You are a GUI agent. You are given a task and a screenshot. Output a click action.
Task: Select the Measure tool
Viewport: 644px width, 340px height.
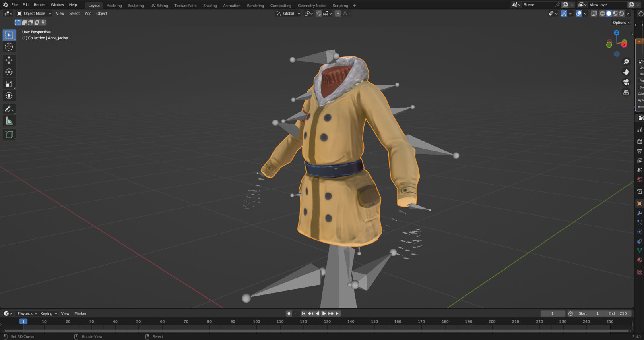click(x=9, y=121)
